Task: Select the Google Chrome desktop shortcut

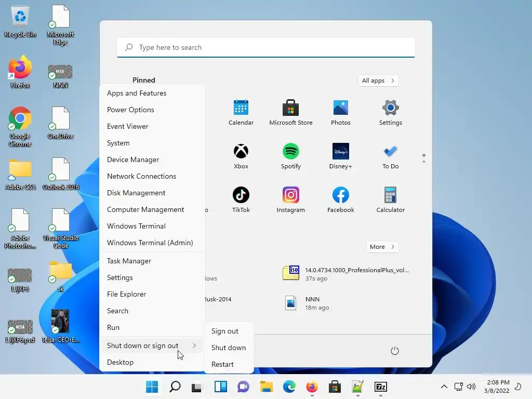Action: 20,127
